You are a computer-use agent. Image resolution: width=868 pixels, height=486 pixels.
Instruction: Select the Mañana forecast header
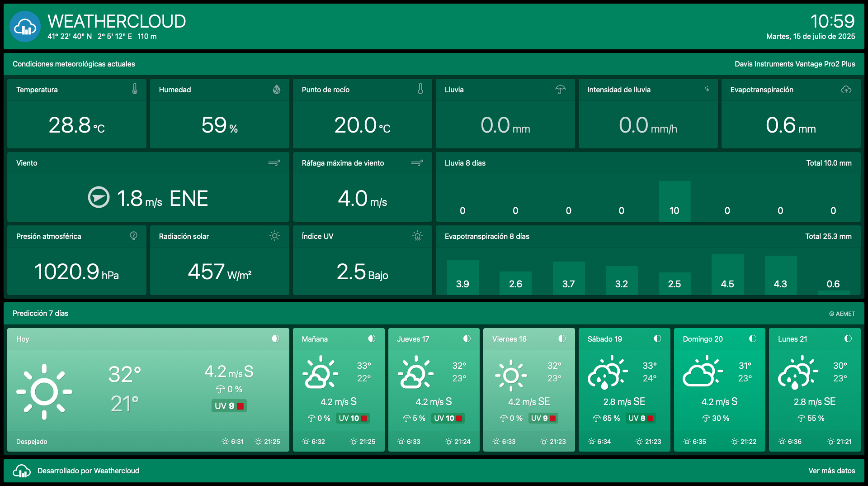point(339,339)
